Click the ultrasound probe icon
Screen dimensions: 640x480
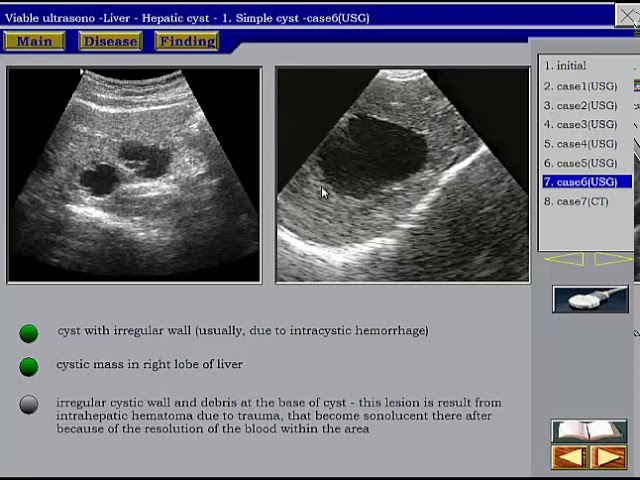(x=590, y=299)
